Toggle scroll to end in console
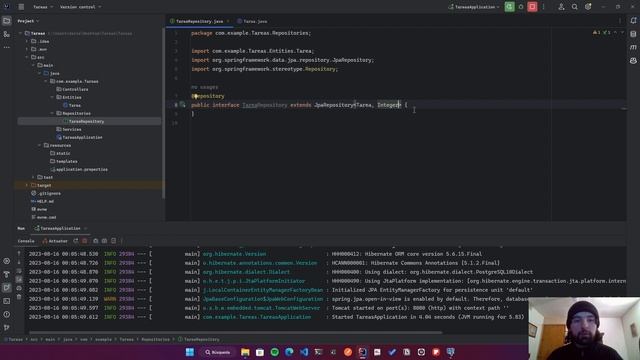 pos(19,280)
